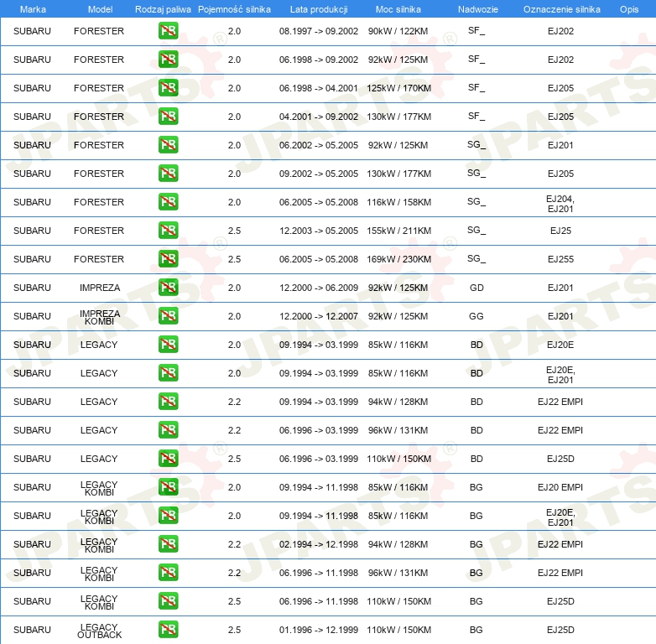Screen dimensions: 656x644
Task: Click the Oznaczenie silnika column header
Action: [x=561, y=9]
